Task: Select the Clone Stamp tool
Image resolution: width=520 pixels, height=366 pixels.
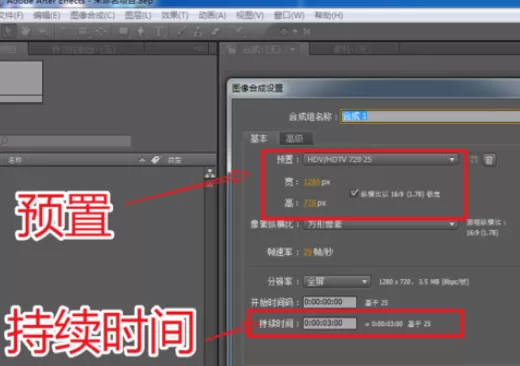Action: coord(198,32)
